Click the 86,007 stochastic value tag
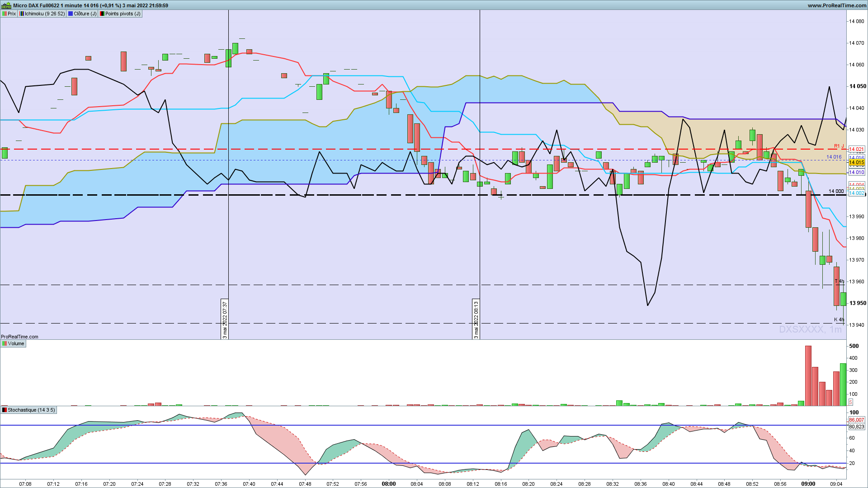 point(857,420)
